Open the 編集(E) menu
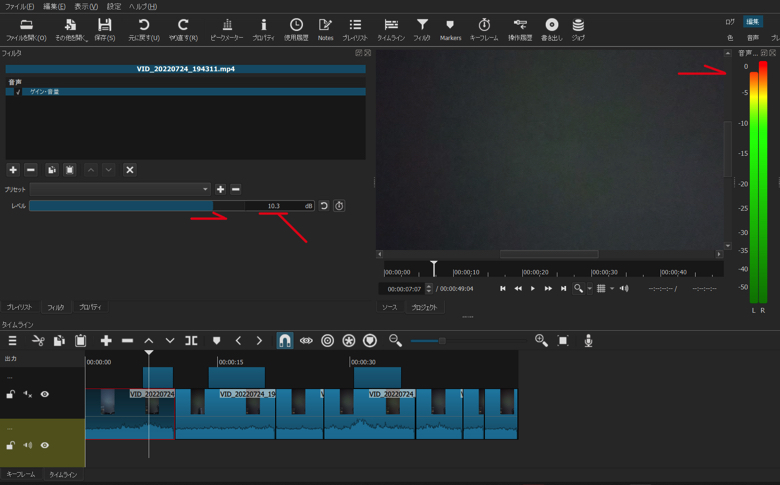This screenshot has width=780, height=485. coord(54,6)
